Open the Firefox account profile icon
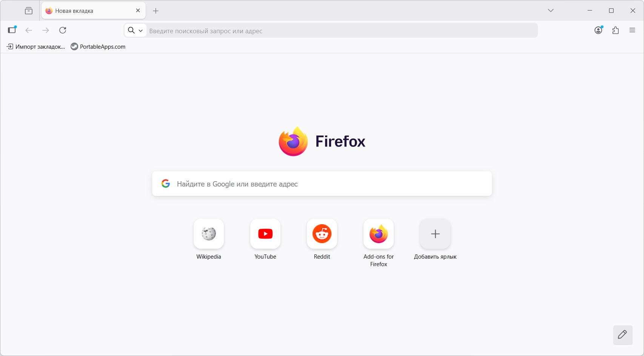Image resolution: width=644 pixels, height=356 pixels. 599,30
